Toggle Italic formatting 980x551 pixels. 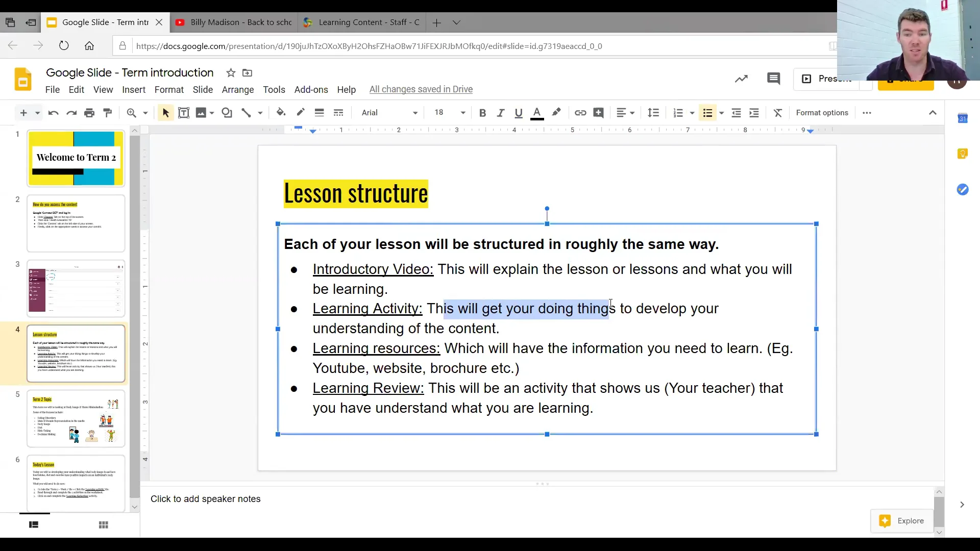tap(501, 113)
